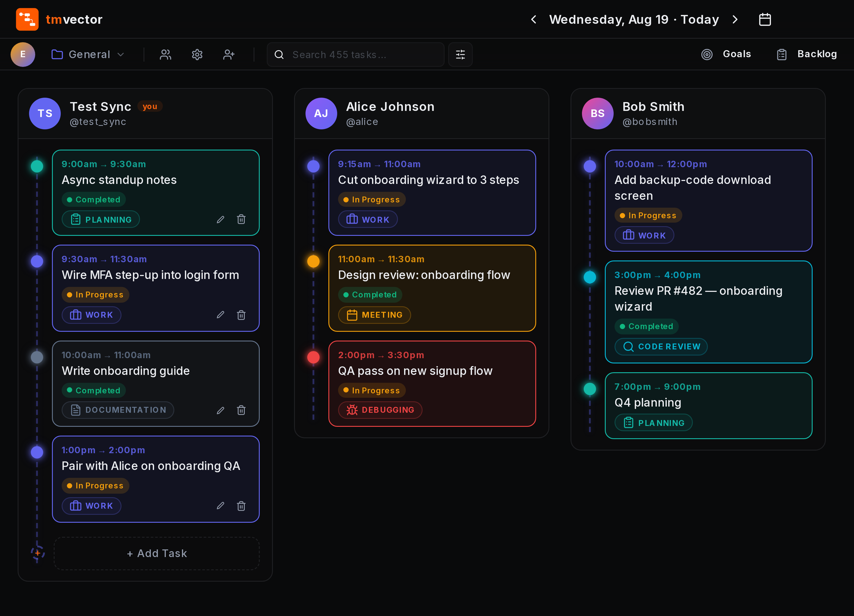This screenshot has height=616, width=854.
Task: Click the + Add Task button
Action: click(157, 553)
